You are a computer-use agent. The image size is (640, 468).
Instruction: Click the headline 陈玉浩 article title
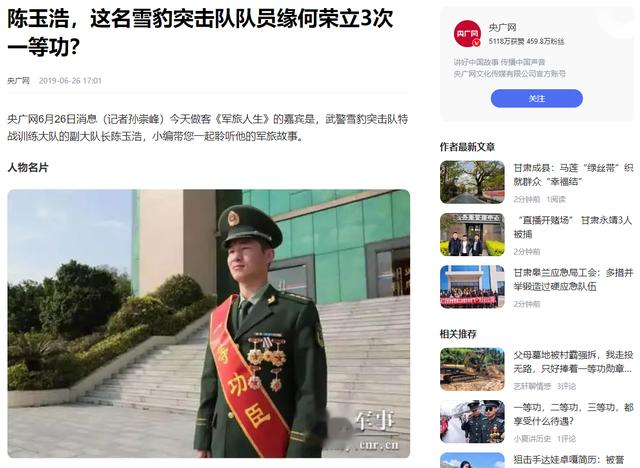(x=200, y=33)
